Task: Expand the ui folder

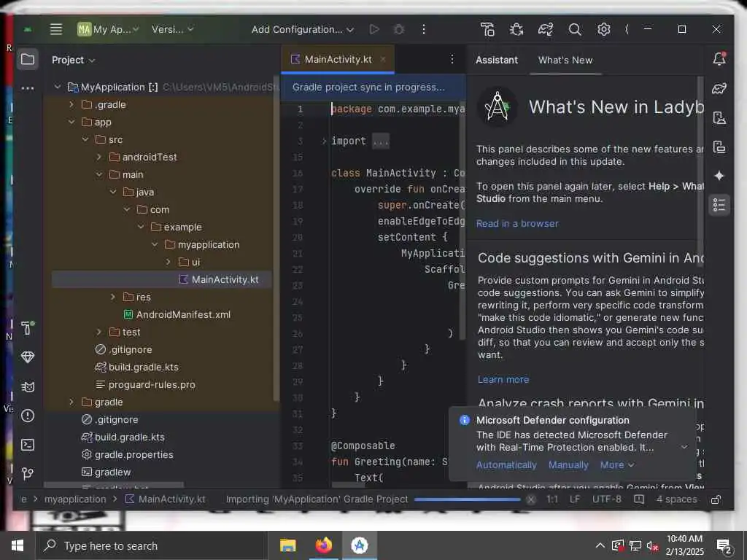Action: click(169, 262)
